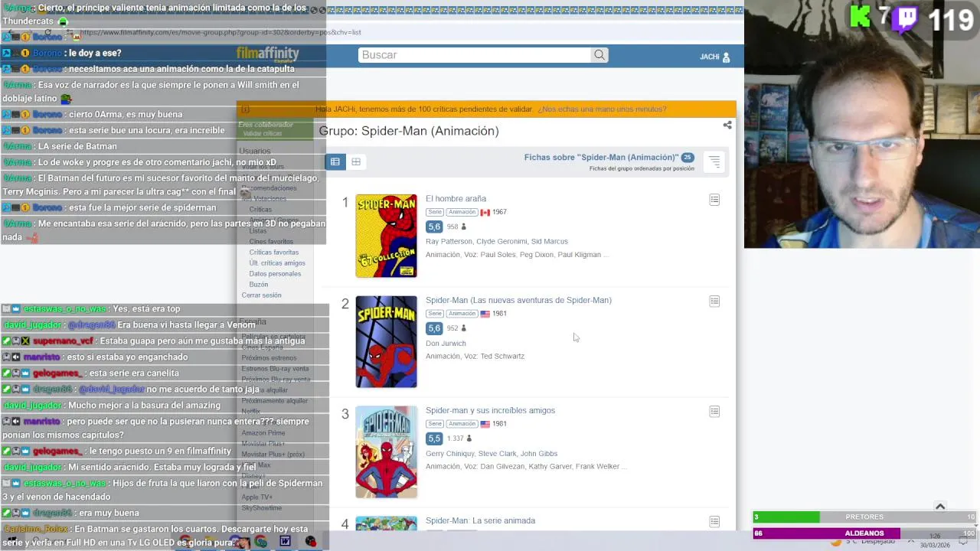Open El hombre araña title link
This screenshot has width=980, height=551.
(456, 199)
